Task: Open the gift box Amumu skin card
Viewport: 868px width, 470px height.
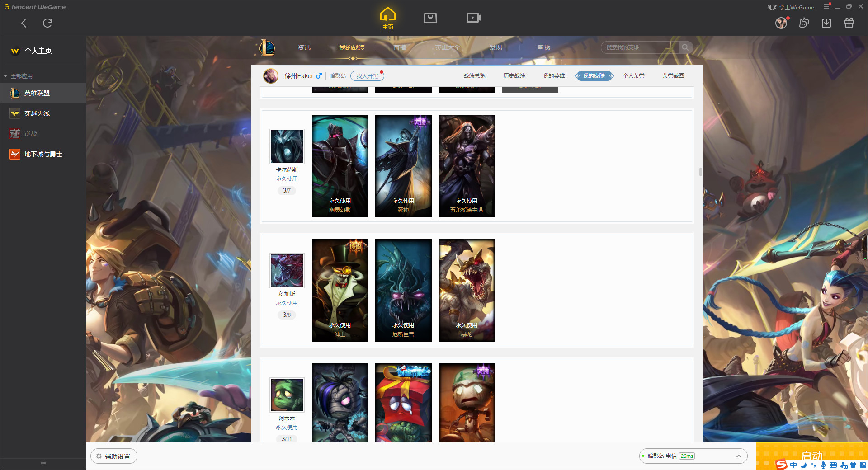Action: coord(403,403)
